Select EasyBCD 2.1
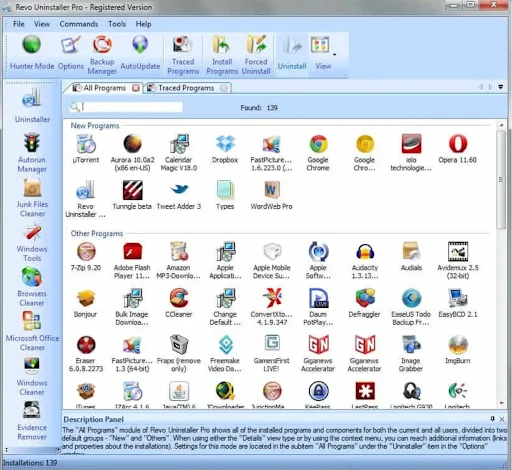 458,303
